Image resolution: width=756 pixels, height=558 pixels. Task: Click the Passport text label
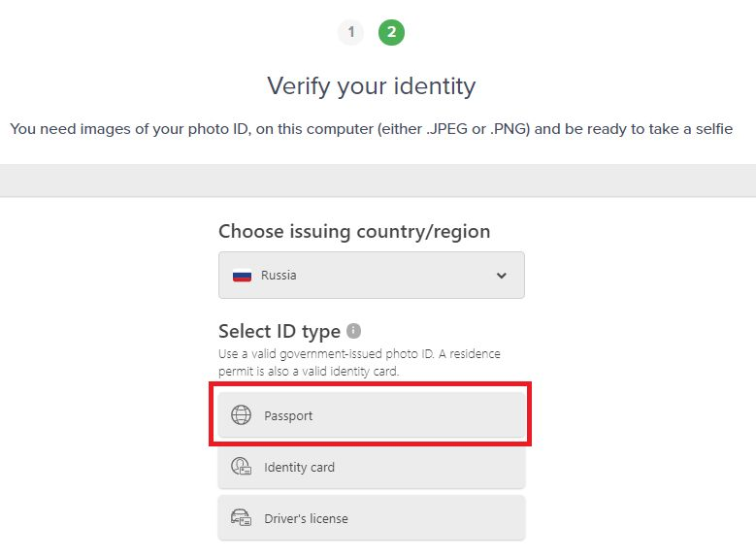[288, 415]
